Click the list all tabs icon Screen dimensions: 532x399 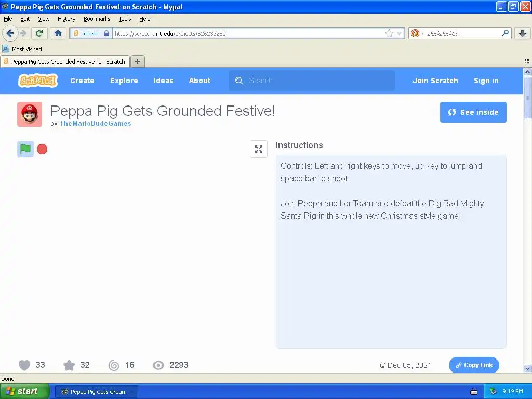[527, 61]
